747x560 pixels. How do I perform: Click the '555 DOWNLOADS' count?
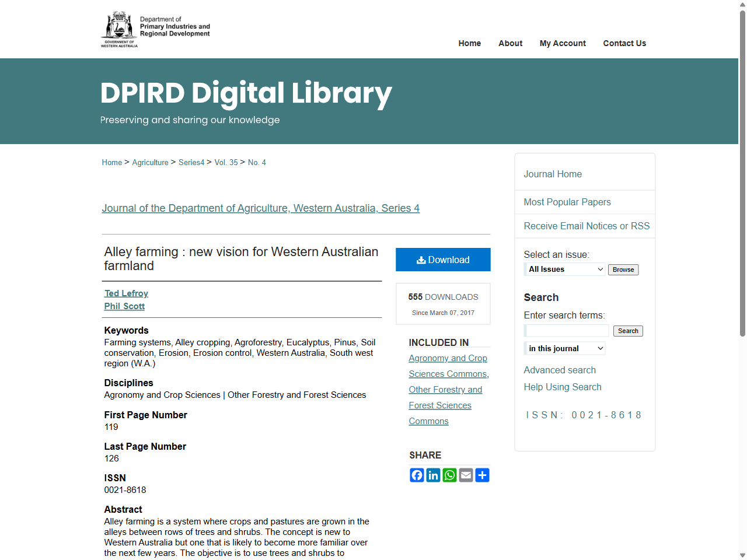coord(443,297)
